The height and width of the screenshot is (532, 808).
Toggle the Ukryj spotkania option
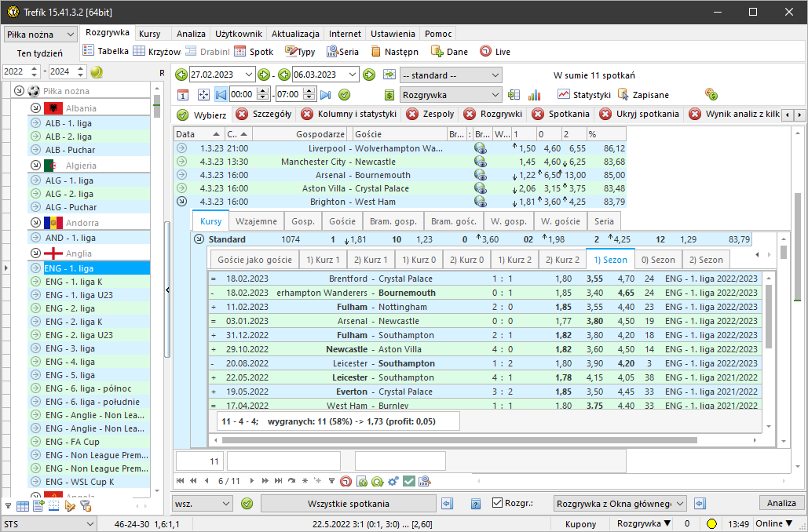point(605,115)
